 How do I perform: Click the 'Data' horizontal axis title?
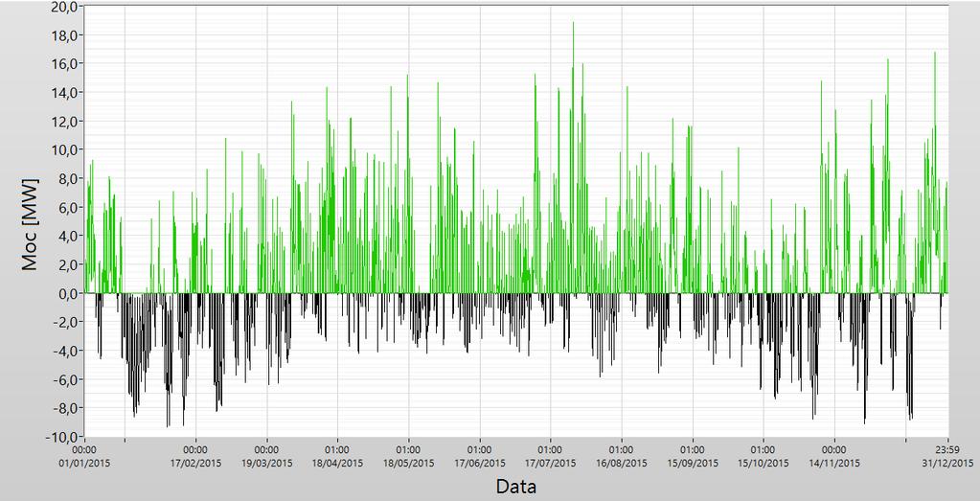coord(516,486)
